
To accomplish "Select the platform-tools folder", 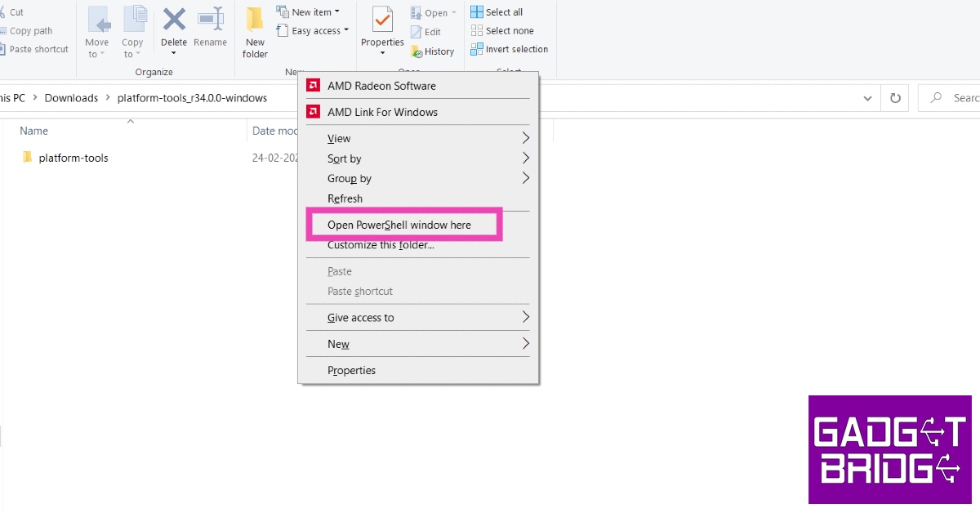I will tap(73, 158).
